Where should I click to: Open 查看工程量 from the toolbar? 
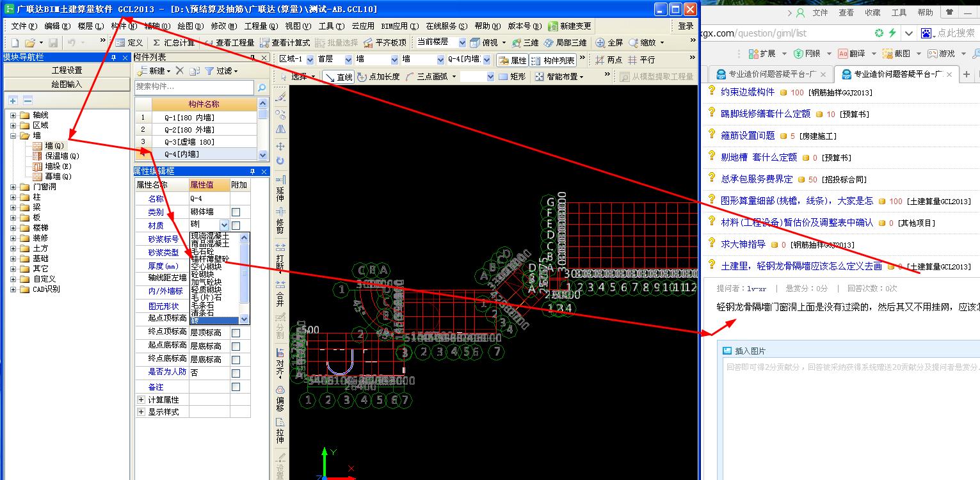point(229,42)
